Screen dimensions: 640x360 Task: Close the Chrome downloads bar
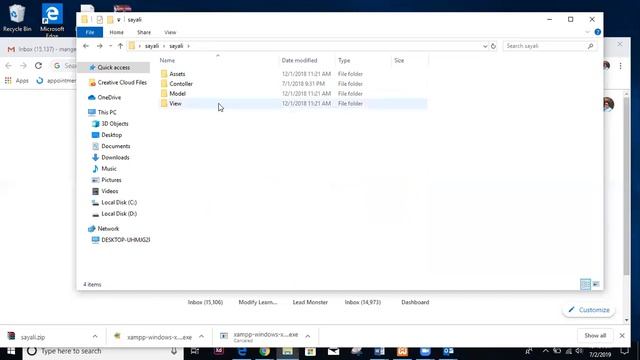tap(622, 336)
